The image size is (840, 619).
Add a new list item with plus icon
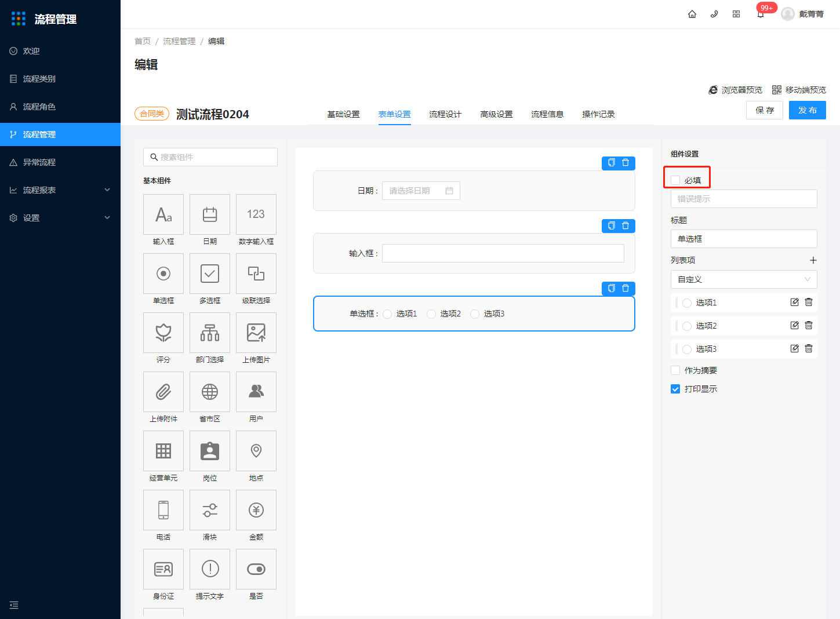click(813, 260)
